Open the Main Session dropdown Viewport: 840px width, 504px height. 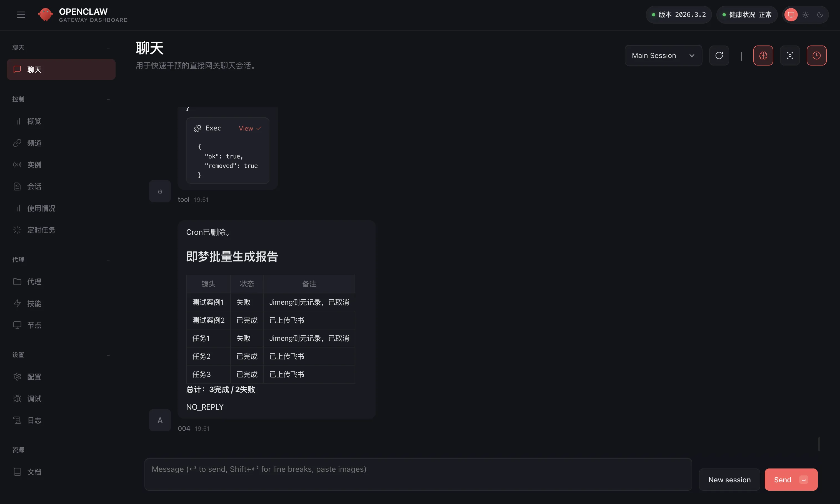point(663,55)
